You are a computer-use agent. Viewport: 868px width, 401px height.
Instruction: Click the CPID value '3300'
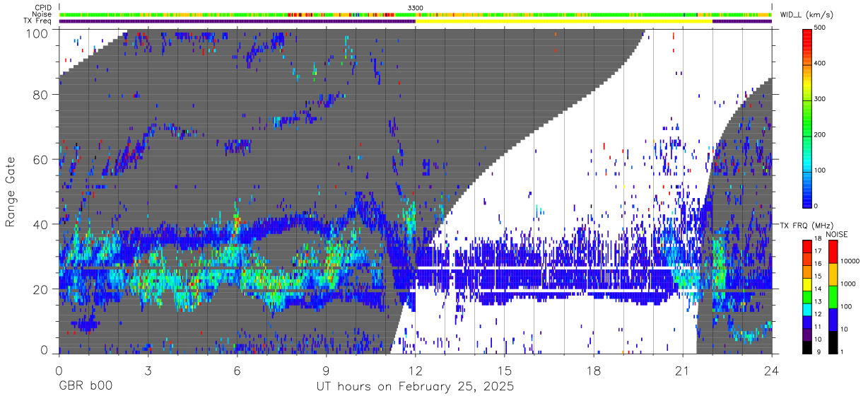(416, 8)
